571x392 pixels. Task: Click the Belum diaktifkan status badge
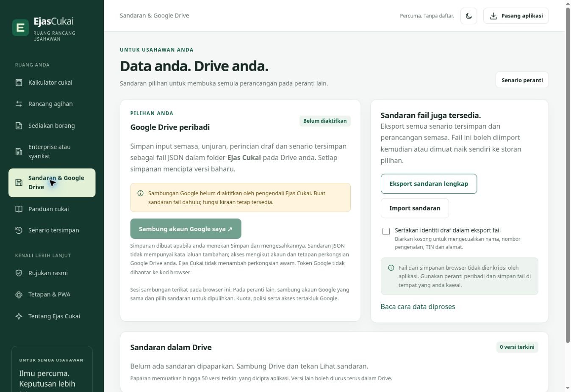coord(325,121)
